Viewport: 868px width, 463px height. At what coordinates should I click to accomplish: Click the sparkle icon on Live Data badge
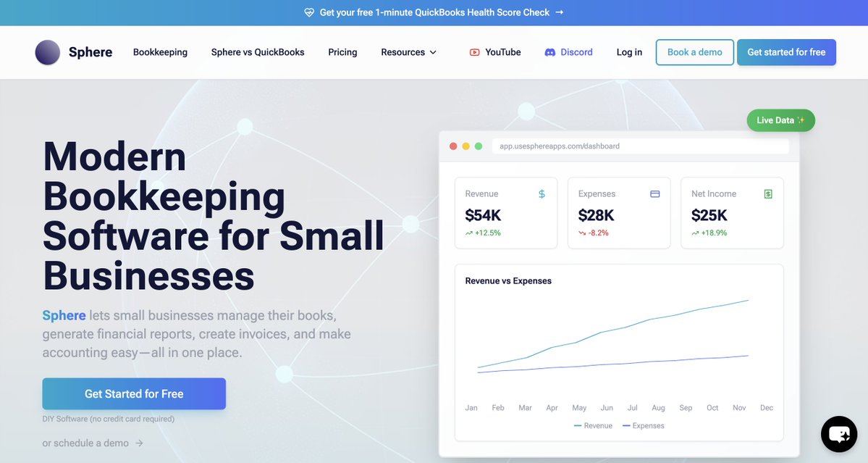pyautogui.click(x=801, y=120)
